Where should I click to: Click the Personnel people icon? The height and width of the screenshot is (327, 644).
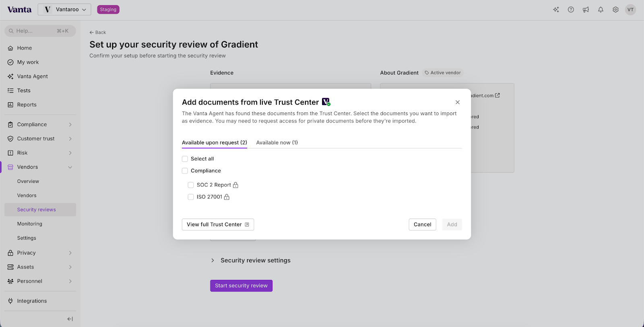[10, 281]
